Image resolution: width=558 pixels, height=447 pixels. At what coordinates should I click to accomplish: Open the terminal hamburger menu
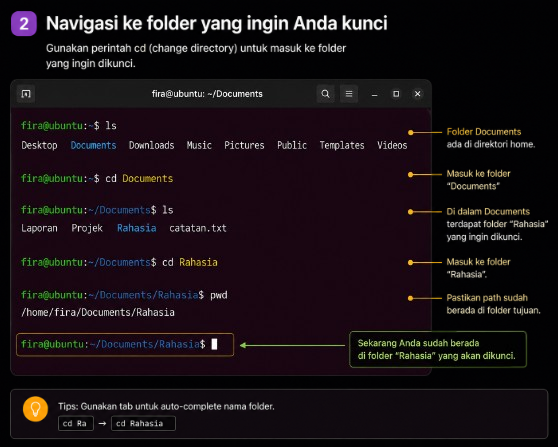click(349, 94)
